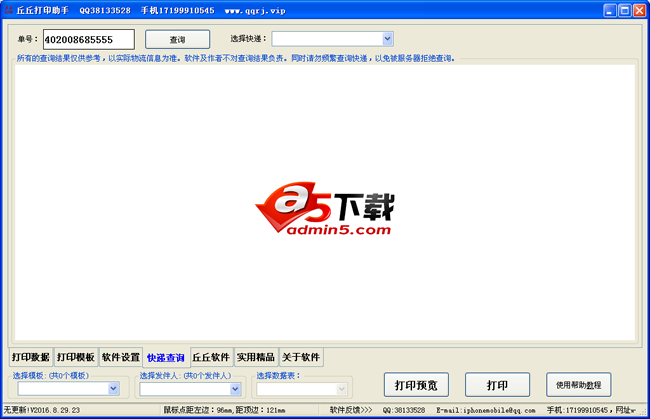650x419 pixels.
Task: Open the 软件设置 tab
Action: tap(121, 357)
